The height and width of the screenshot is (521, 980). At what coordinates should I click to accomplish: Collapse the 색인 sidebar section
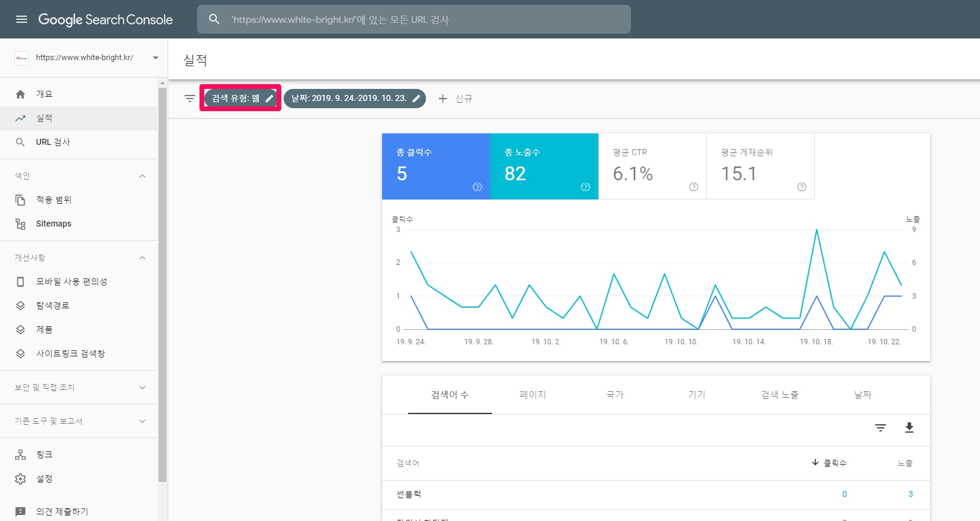[x=142, y=176]
